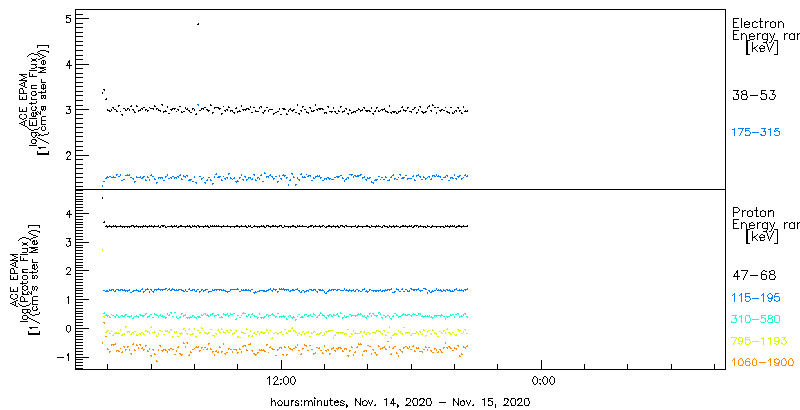Click the 0:00 time axis label
This screenshot has width=800, height=410.
pyautogui.click(x=542, y=380)
